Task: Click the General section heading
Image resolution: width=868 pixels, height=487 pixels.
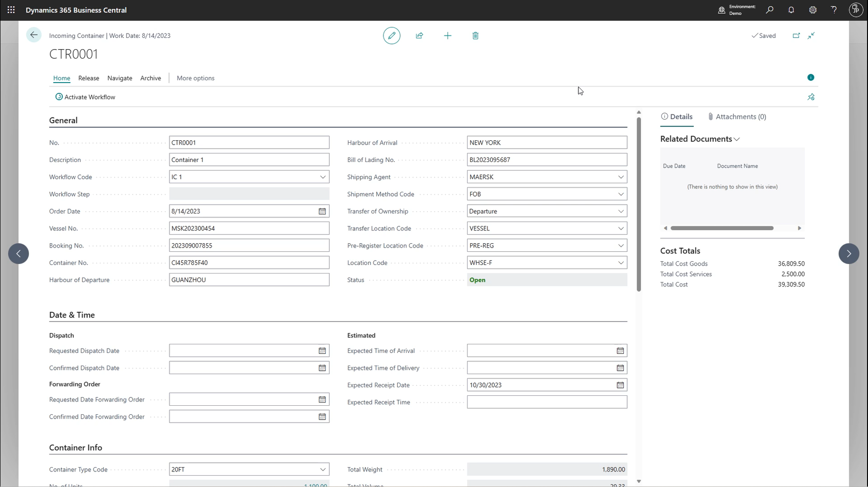Action: (63, 120)
